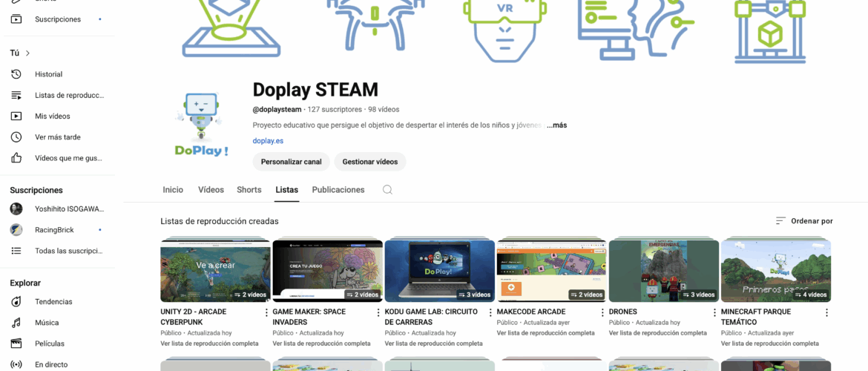This screenshot has width=868, height=371.
Task: Click the Historial clock icon
Action: pos(16,74)
